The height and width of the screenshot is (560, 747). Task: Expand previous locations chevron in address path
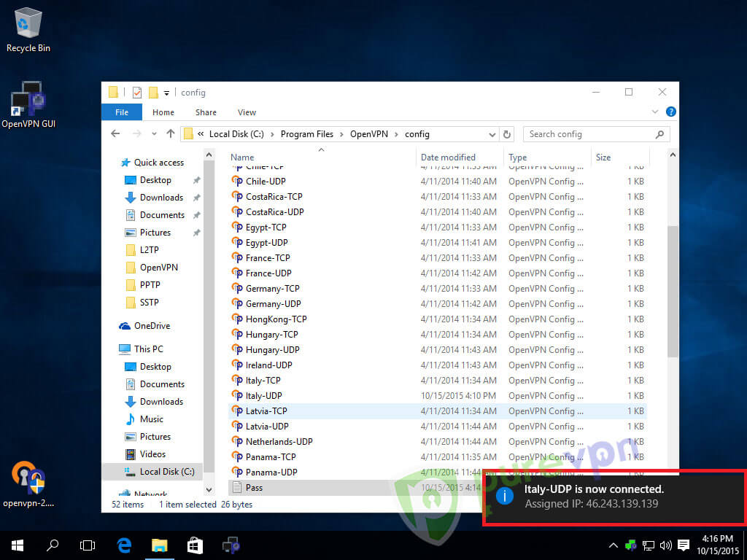(201, 134)
